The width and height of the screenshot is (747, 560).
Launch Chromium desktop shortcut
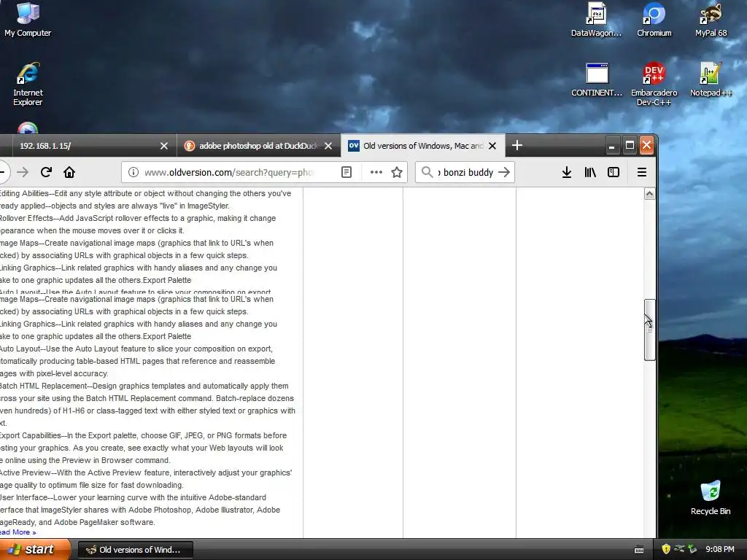[x=654, y=20]
